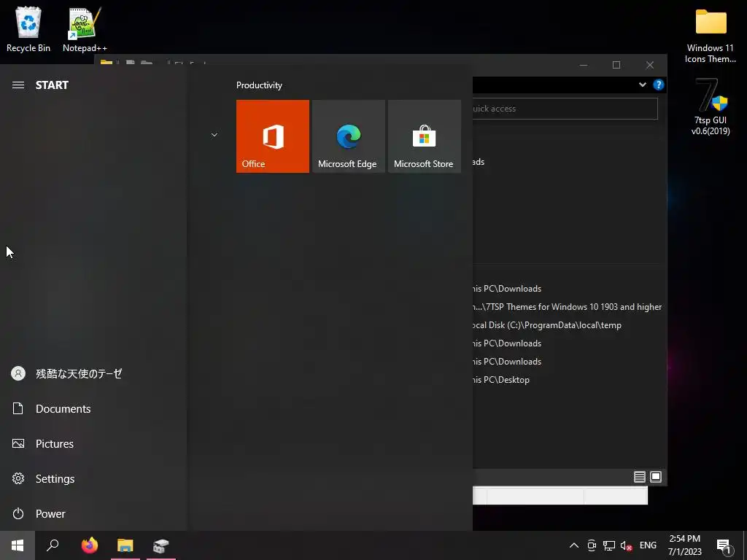
Task: Collapse the Start menu hamburger button
Action: coord(18,85)
